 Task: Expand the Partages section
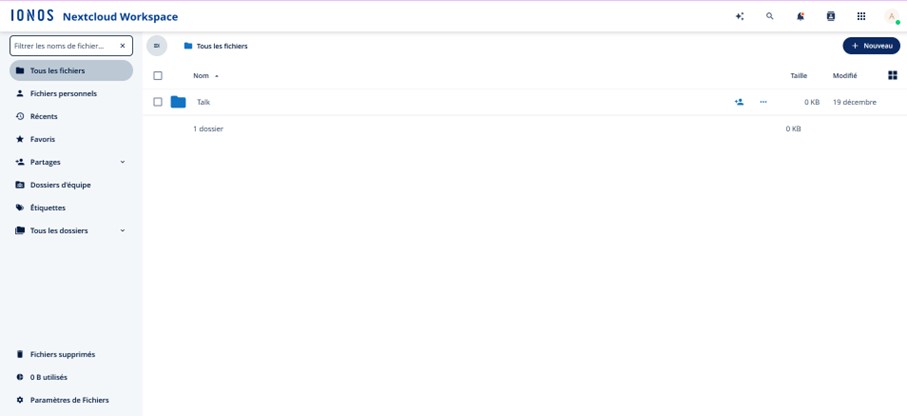click(x=123, y=162)
